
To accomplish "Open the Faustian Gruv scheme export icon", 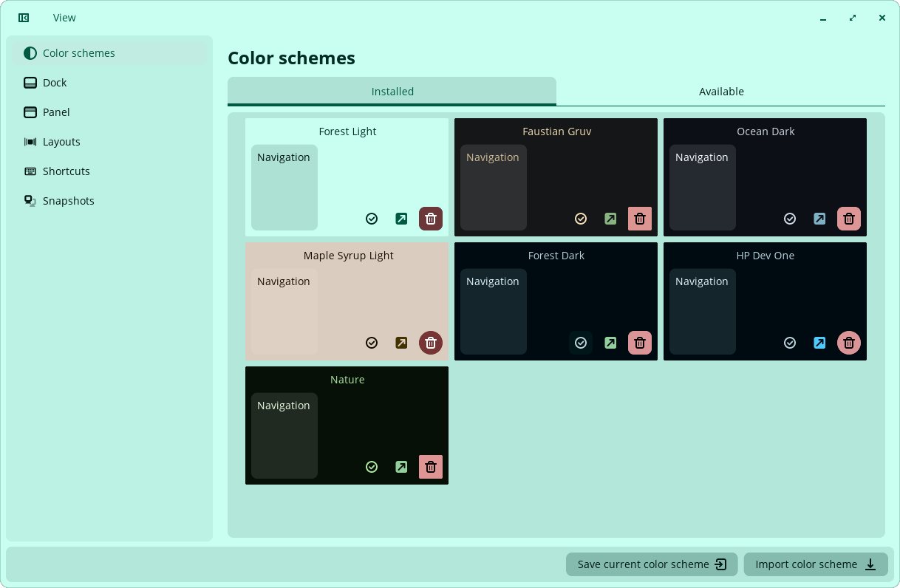I will point(610,219).
